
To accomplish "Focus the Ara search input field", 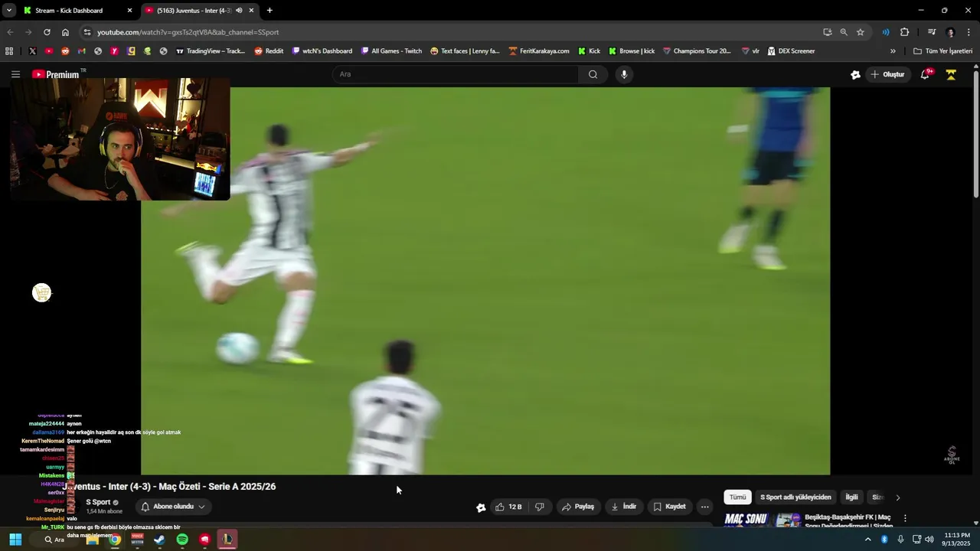I will pyautogui.click(x=456, y=74).
